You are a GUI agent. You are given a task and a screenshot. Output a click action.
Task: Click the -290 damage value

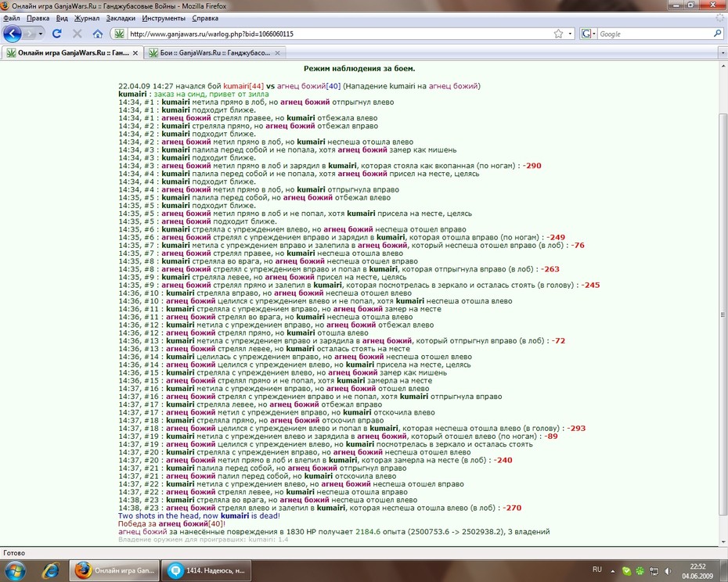pyautogui.click(x=532, y=166)
